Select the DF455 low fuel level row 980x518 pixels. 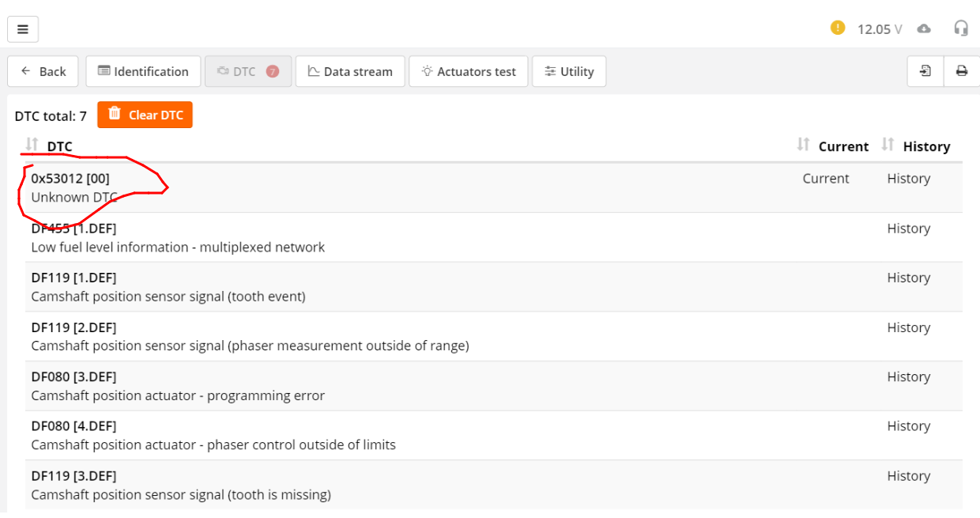pyautogui.click(x=395, y=237)
